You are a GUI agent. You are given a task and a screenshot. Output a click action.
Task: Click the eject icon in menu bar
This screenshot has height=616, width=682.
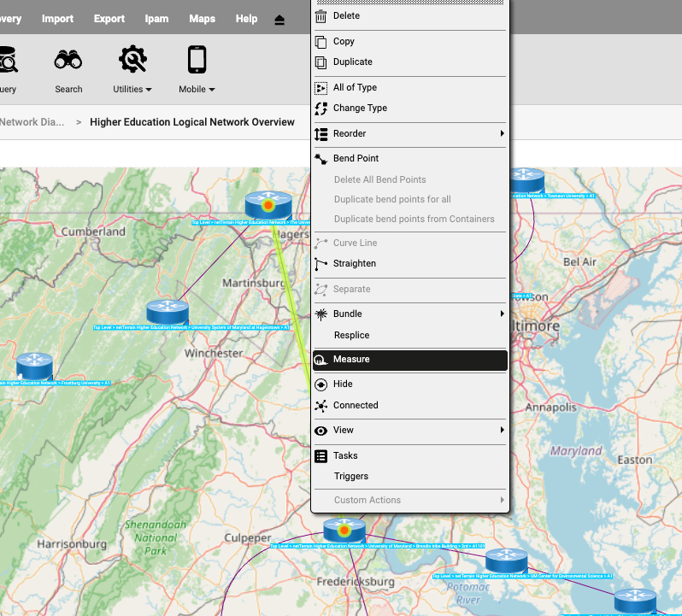279,20
